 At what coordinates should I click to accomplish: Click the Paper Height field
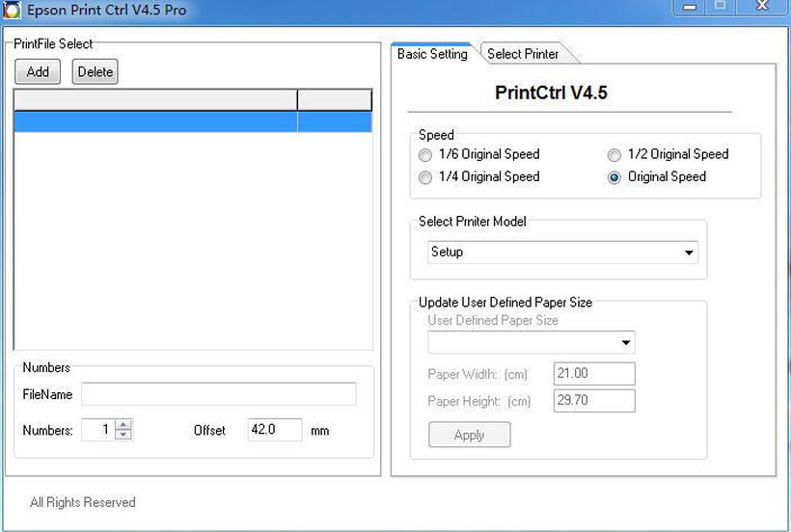594,401
